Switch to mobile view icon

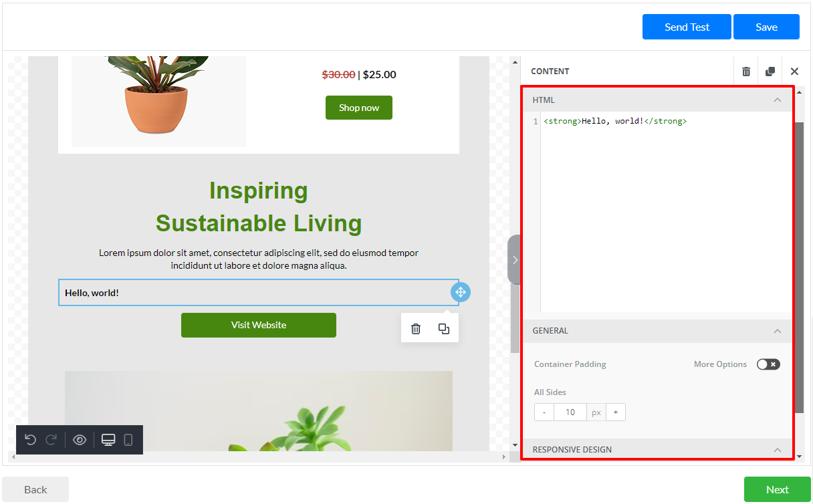tap(128, 440)
